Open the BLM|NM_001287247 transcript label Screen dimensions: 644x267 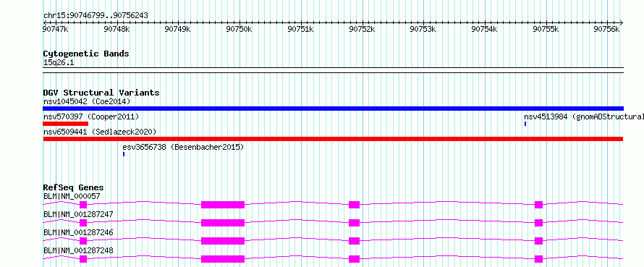(x=78, y=214)
